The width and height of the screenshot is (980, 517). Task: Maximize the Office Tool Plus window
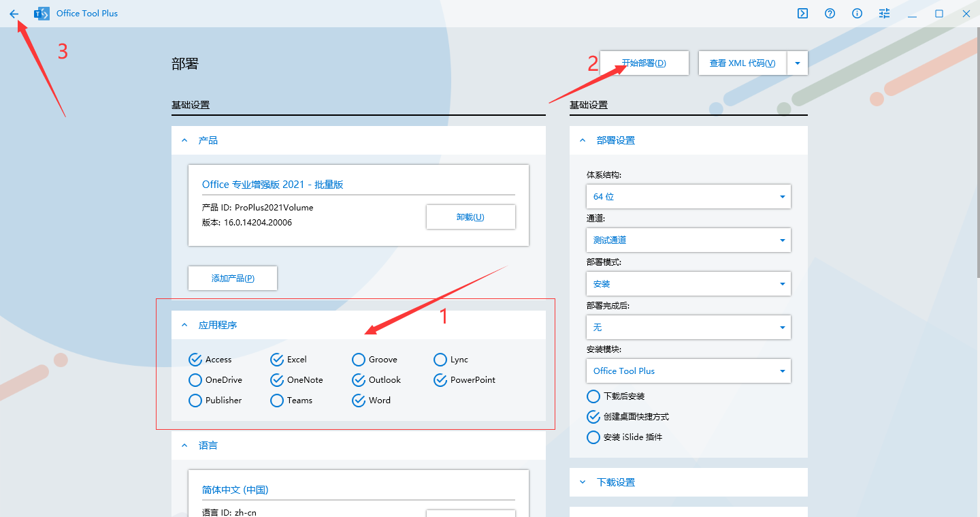(939, 14)
